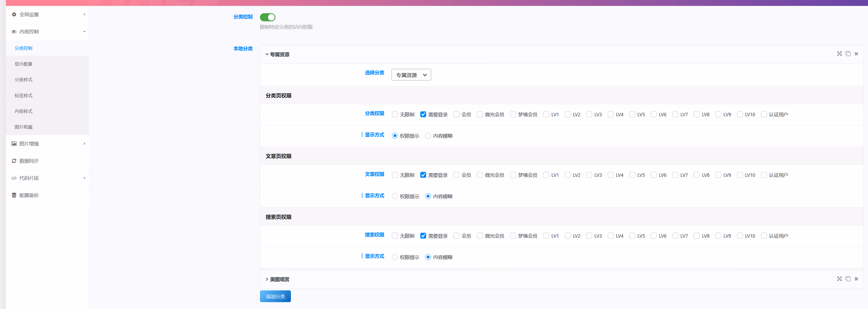The height and width of the screenshot is (309, 868).
Task: Click the 添加分类 button
Action: click(x=275, y=296)
